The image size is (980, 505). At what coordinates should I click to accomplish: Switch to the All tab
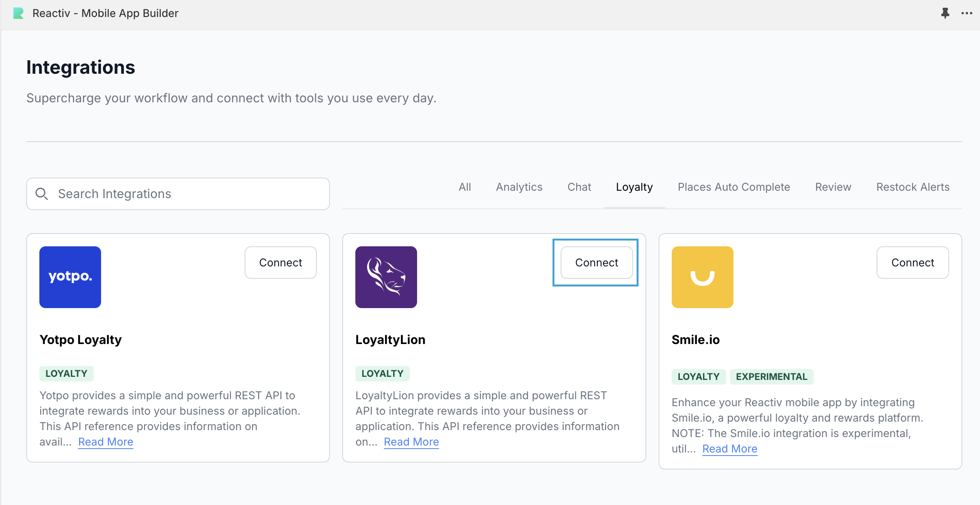pos(465,187)
